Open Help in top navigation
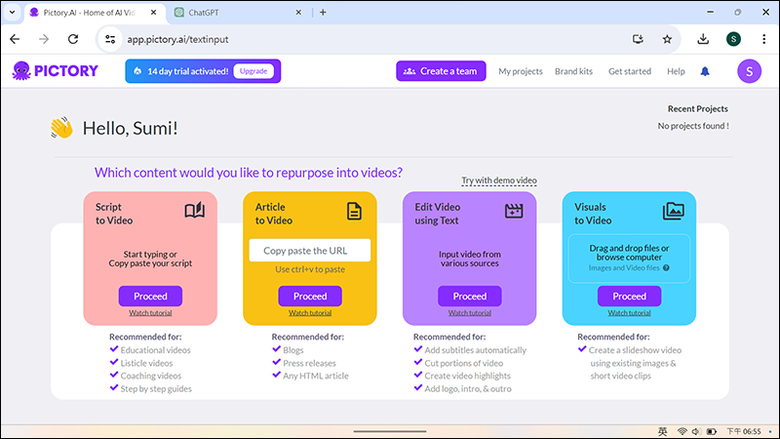Screen dimensions: 780x439 (x=676, y=71)
